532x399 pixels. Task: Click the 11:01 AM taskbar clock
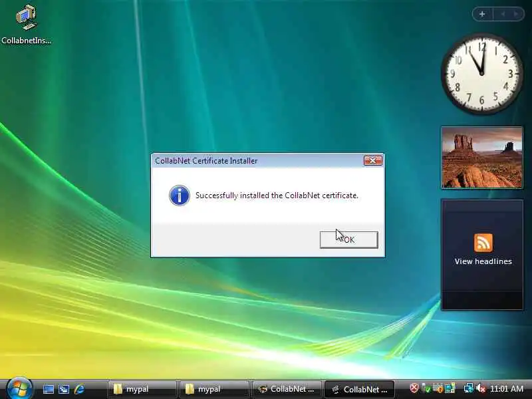[x=507, y=389]
